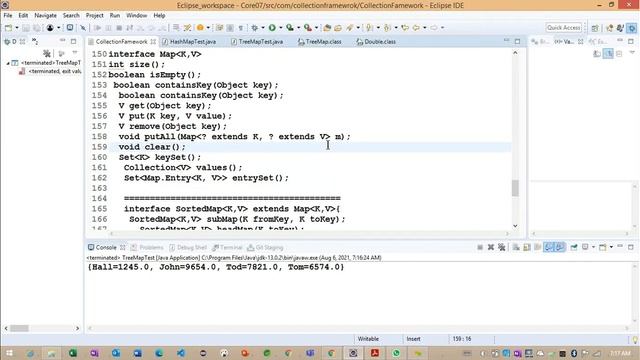Click the Remove All Terminated Launches icon

point(502,247)
